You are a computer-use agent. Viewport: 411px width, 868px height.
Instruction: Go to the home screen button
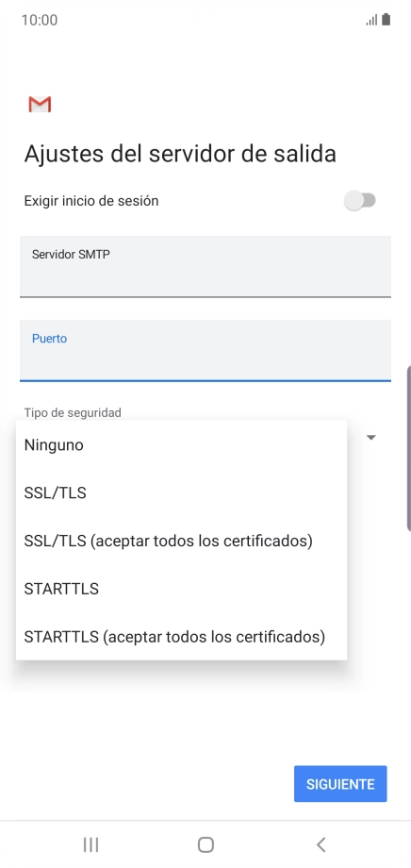click(205, 844)
